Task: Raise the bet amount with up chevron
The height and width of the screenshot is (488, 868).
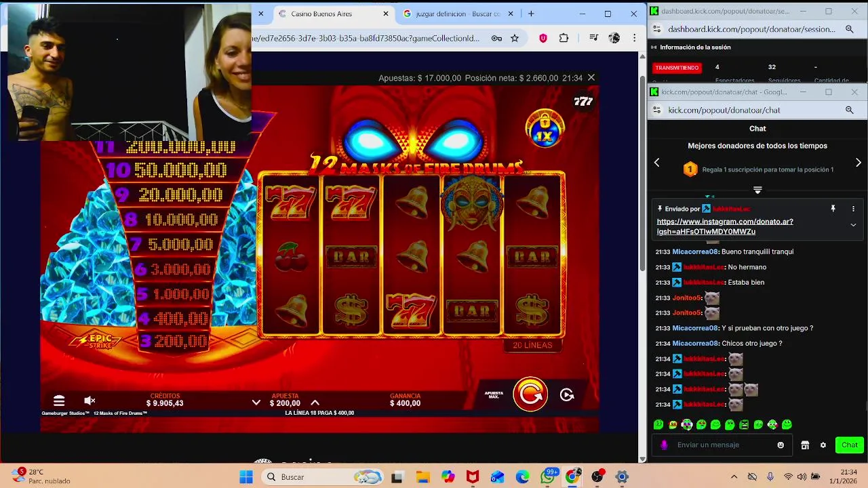Action: tap(315, 403)
